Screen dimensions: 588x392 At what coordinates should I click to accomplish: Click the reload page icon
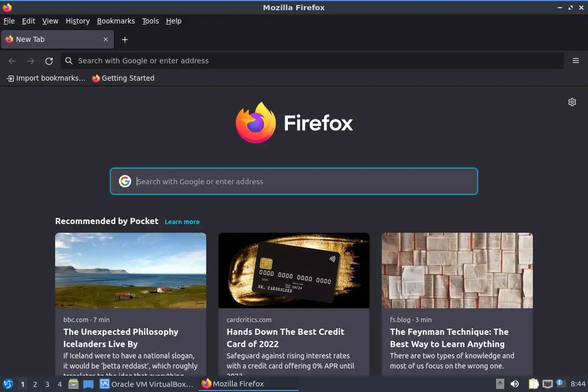point(49,61)
